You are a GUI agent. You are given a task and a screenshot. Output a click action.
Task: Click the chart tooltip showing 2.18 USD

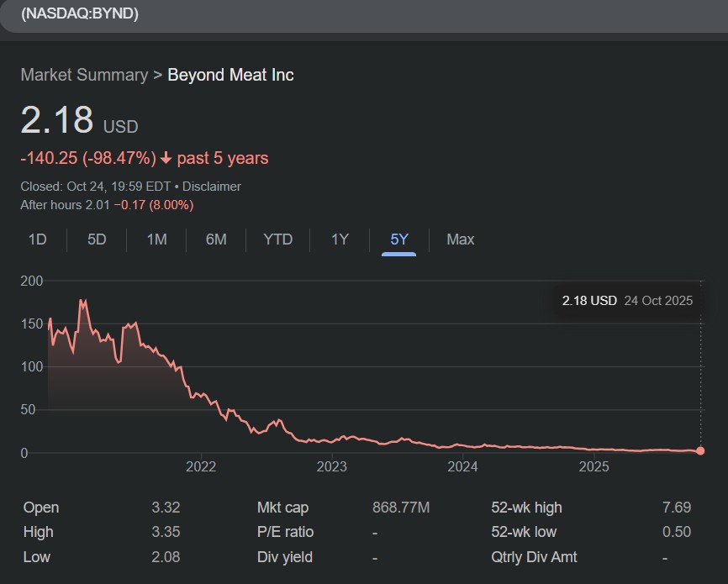(x=627, y=301)
